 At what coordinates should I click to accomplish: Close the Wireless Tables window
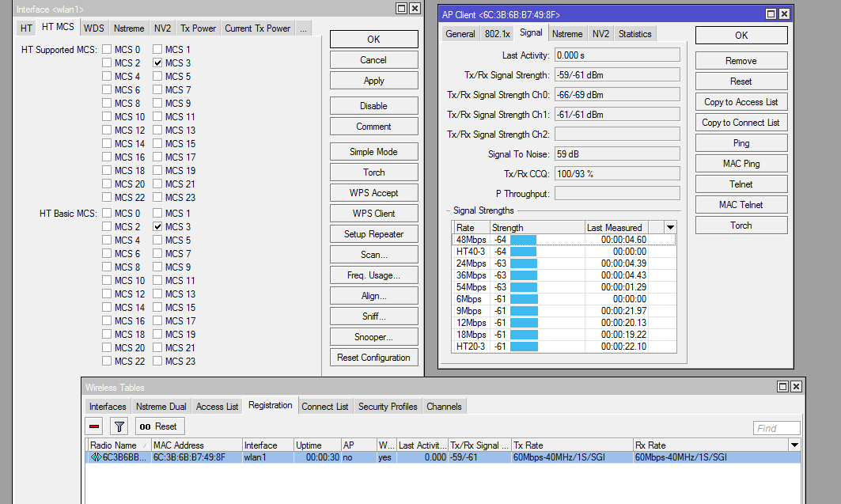(796, 387)
